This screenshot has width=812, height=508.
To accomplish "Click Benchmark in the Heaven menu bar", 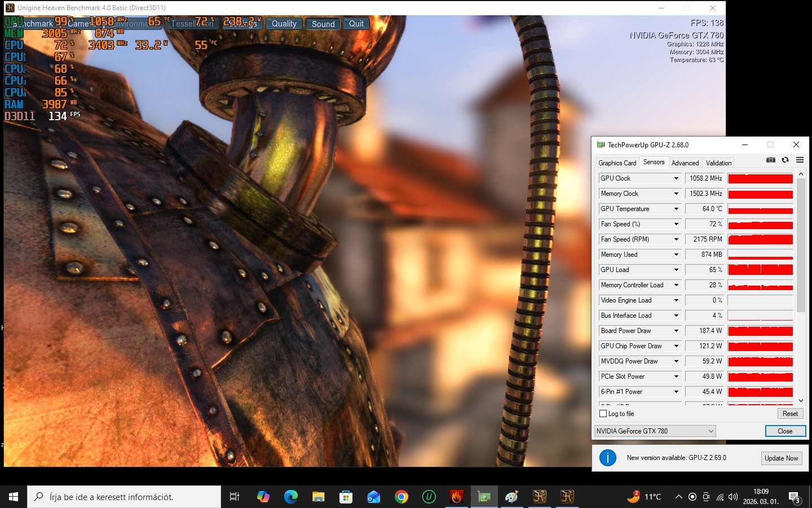I will tap(34, 24).
